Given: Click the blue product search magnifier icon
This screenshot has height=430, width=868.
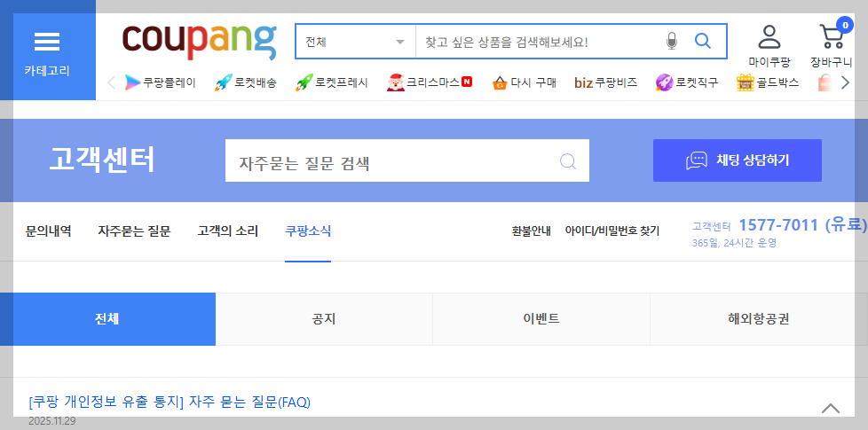Looking at the screenshot, I should (x=703, y=41).
